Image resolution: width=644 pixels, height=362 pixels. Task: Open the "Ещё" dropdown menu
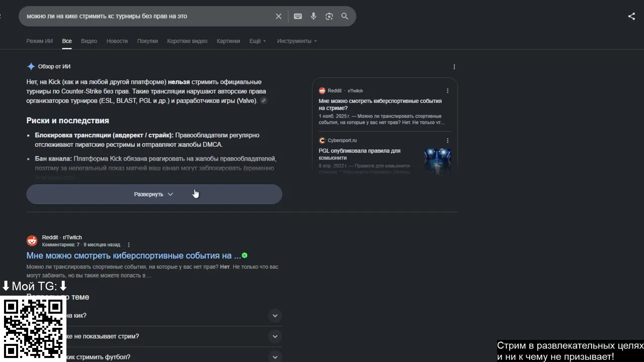(258, 41)
